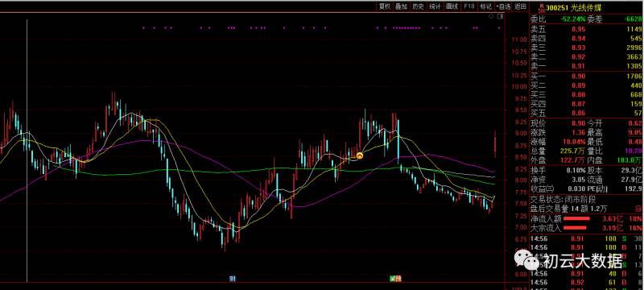Click the 净流入额 red bar

coord(576,218)
